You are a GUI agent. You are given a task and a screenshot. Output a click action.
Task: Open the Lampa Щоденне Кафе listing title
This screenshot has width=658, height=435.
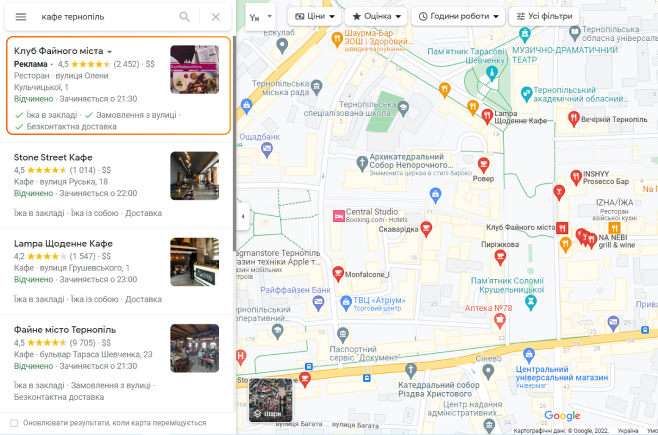coord(63,244)
